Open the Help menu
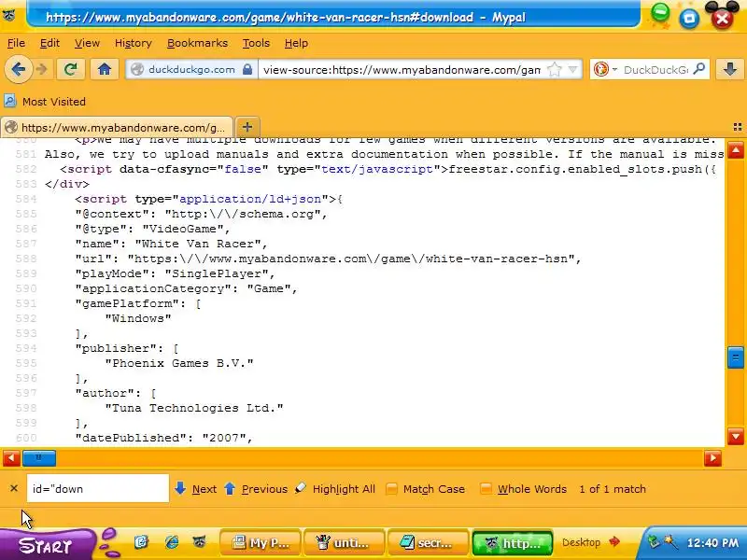This screenshot has height=560, width=747. 296,43
